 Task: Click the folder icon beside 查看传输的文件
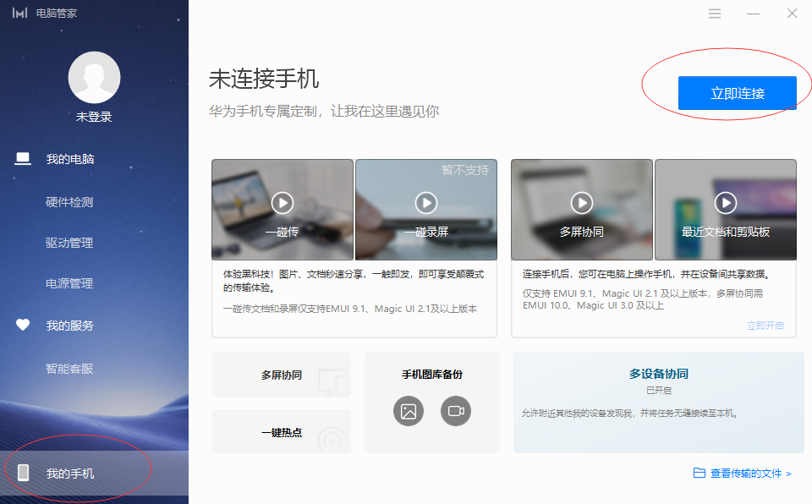[x=700, y=473]
